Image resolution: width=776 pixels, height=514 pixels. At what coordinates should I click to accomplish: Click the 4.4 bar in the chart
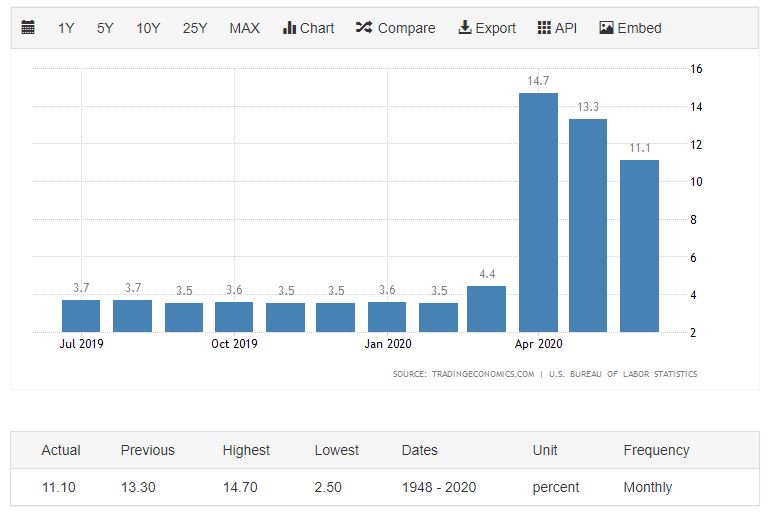(x=486, y=309)
